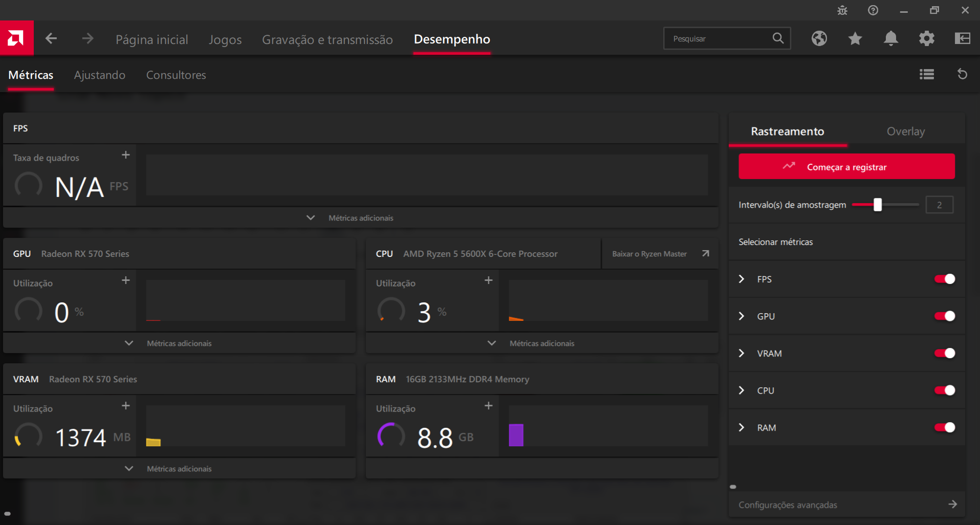Expand Métricas adicionais under CPU
The width and height of the screenshot is (980, 525).
pyautogui.click(x=542, y=343)
